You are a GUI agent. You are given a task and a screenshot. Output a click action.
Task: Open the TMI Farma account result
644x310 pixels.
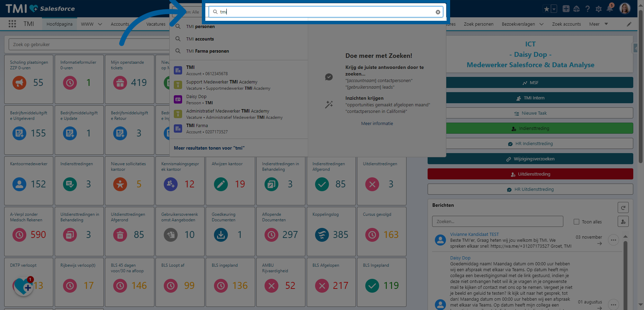point(239,129)
